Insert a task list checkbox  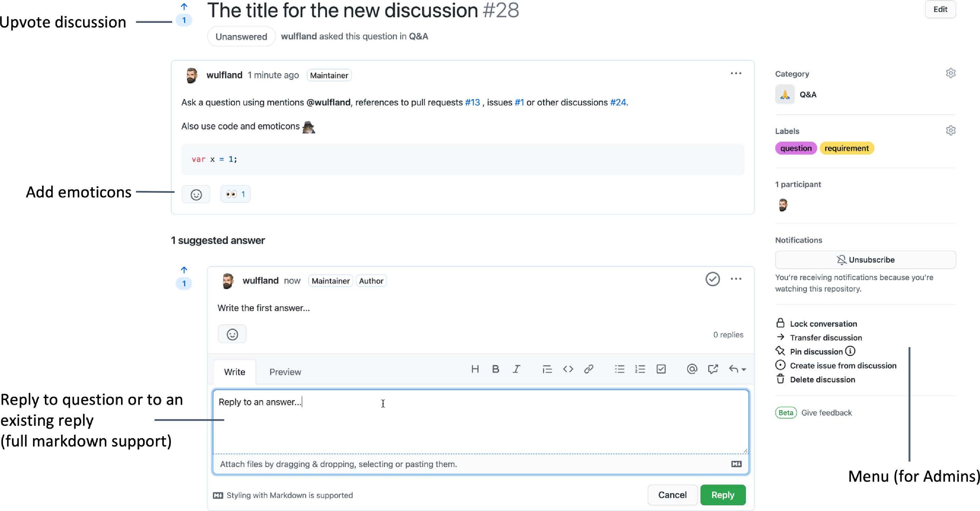pos(661,369)
